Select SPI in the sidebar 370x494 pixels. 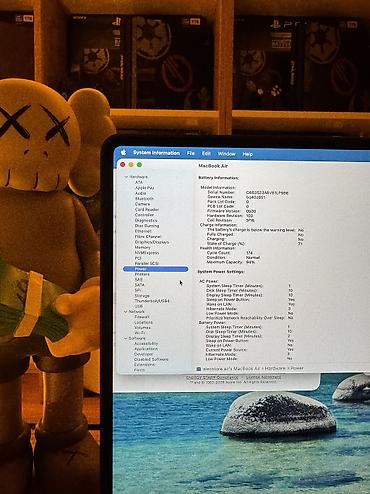[x=138, y=290]
